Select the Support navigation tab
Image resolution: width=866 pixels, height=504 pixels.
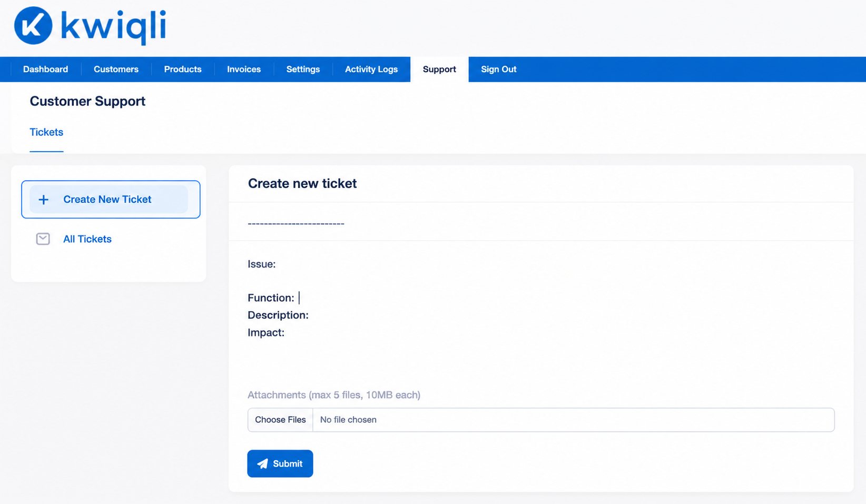click(x=439, y=69)
